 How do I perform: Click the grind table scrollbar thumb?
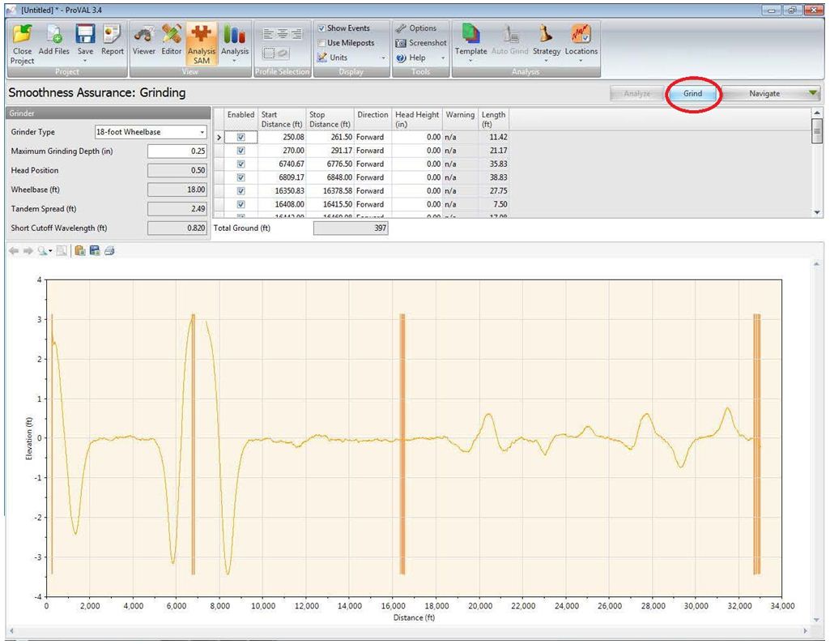tap(817, 130)
